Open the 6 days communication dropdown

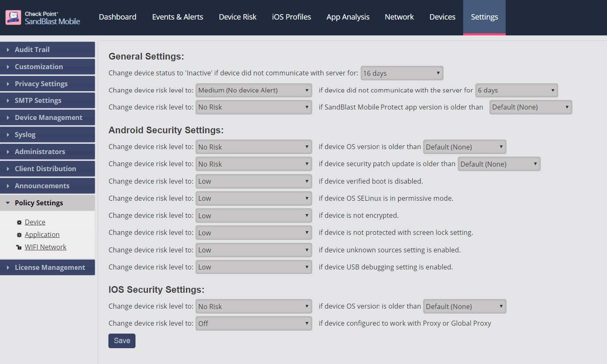point(517,90)
